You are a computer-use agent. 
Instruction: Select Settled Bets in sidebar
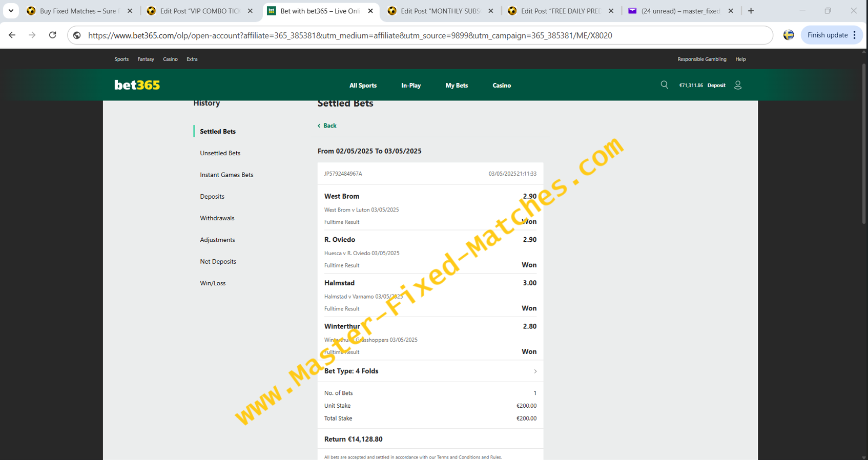218,132
